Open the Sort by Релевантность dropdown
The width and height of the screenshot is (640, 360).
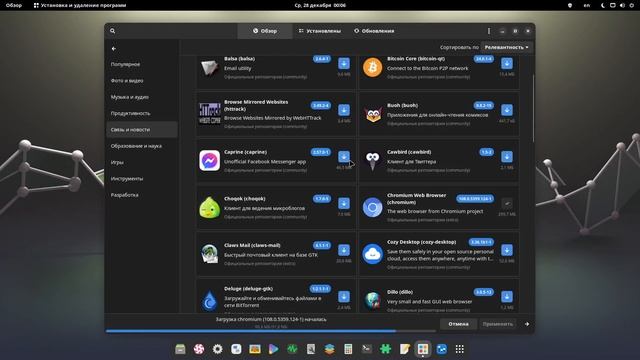pos(506,47)
